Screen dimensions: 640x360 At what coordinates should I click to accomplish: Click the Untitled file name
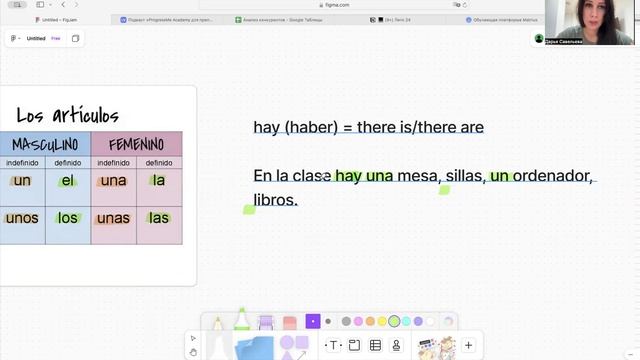36,38
